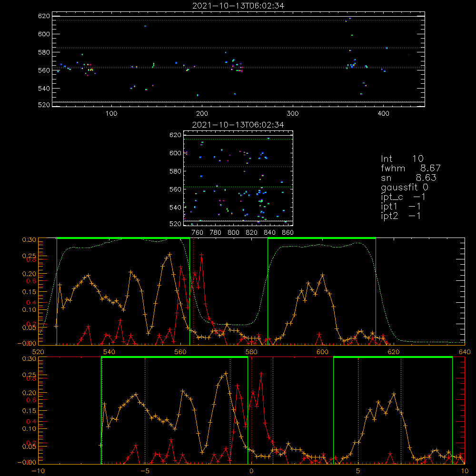Click x-axis label 640 on the profile plot

pyautogui.click(x=465, y=352)
